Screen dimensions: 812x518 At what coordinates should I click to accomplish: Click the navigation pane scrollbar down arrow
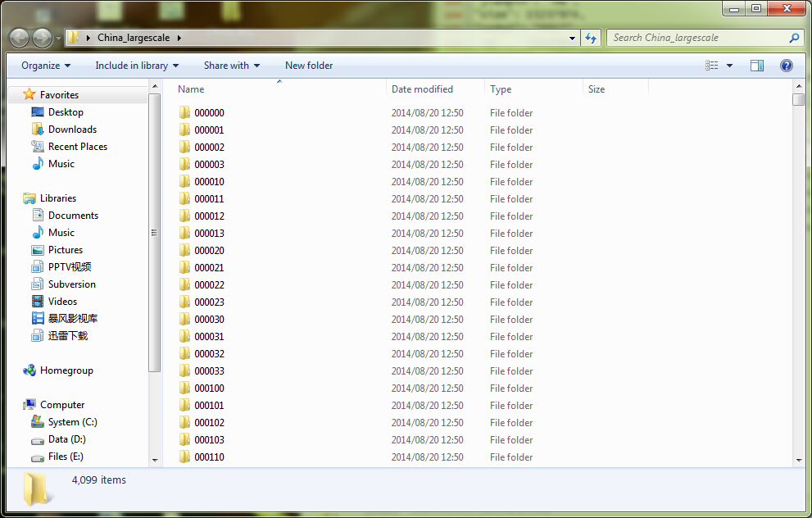click(x=154, y=460)
